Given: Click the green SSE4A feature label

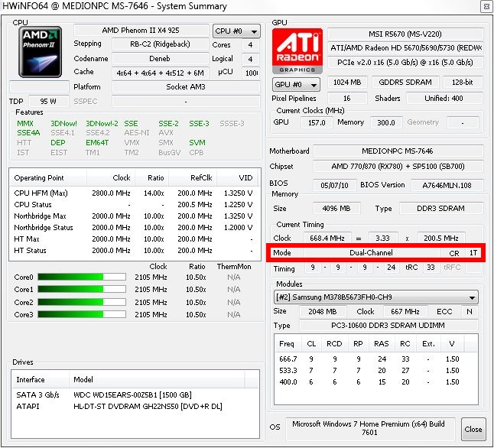Looking at the screenshot, I should (x=28, y=132).
